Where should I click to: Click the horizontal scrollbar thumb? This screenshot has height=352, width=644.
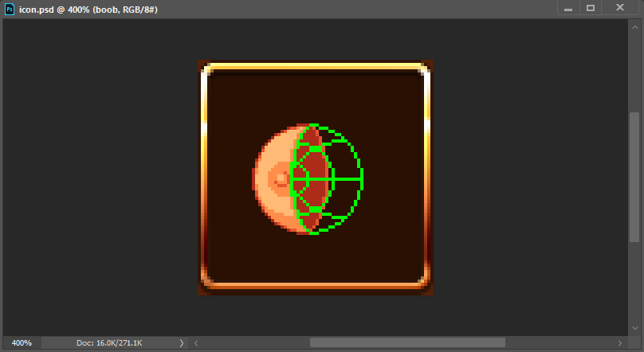(x=406, y=342)
